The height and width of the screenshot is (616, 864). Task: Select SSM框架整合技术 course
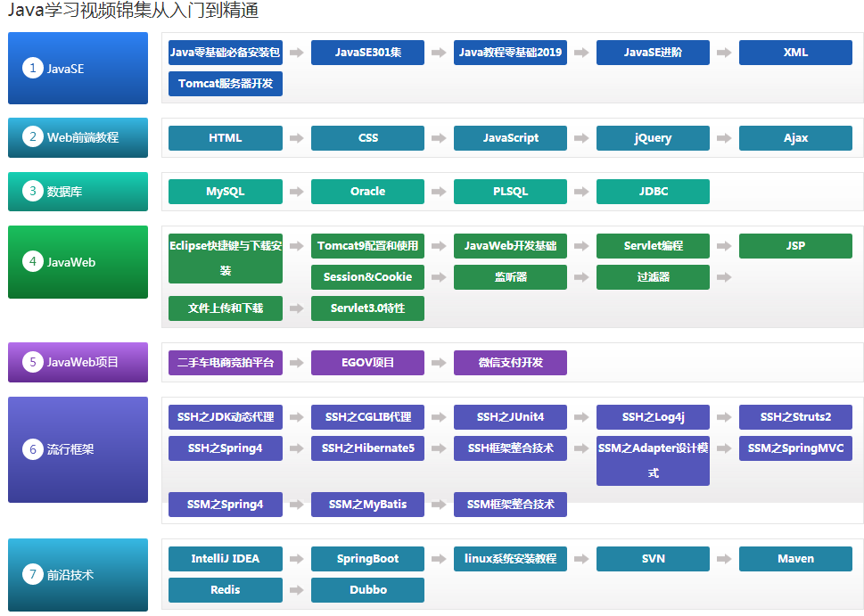coord(510,505)
